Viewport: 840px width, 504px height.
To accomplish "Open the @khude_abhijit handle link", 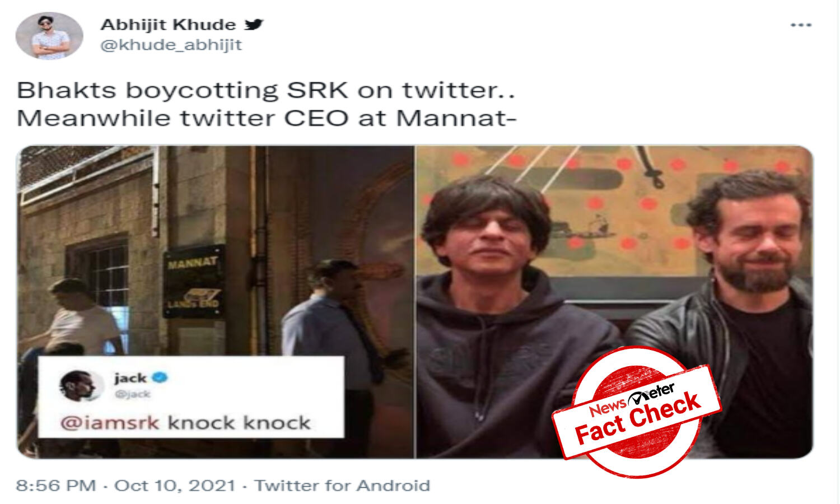I will click(x=171, y=45).
